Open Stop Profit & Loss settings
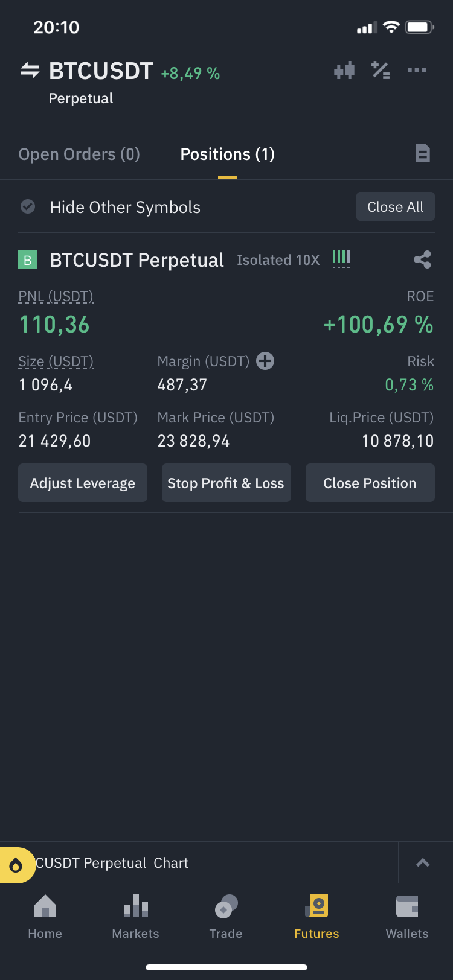The height and width of the screenshot is (980, 453). pos(226,483)
